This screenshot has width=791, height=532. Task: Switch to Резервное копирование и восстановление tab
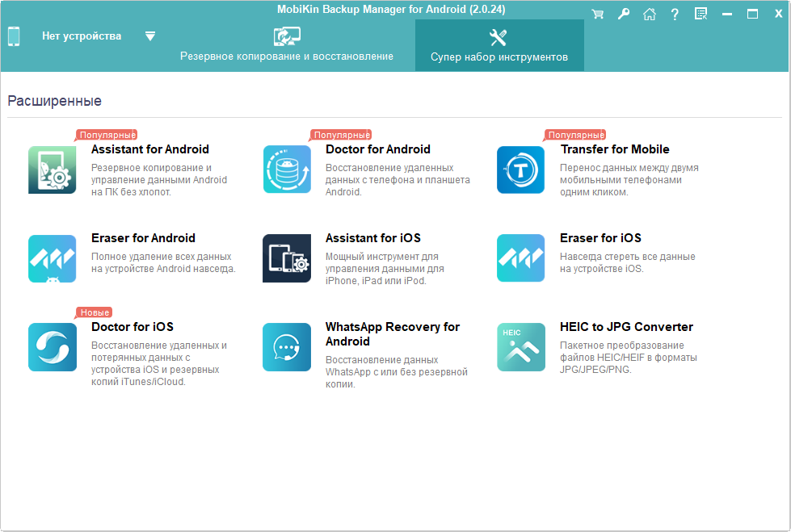pos(287,45)
